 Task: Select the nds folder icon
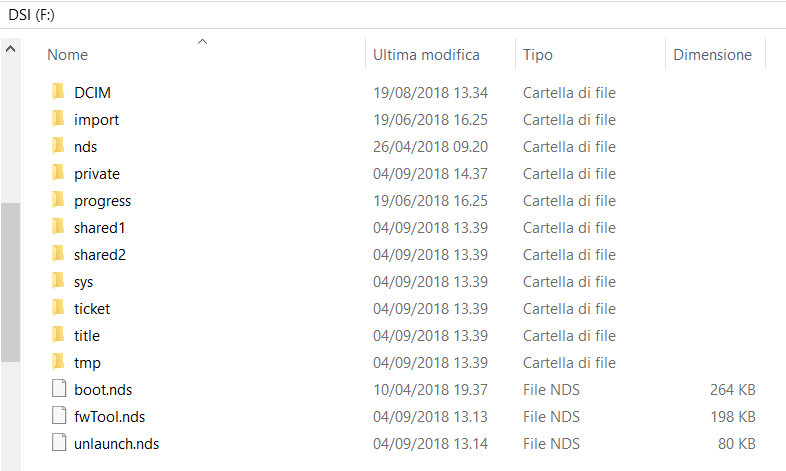point(58,146)
